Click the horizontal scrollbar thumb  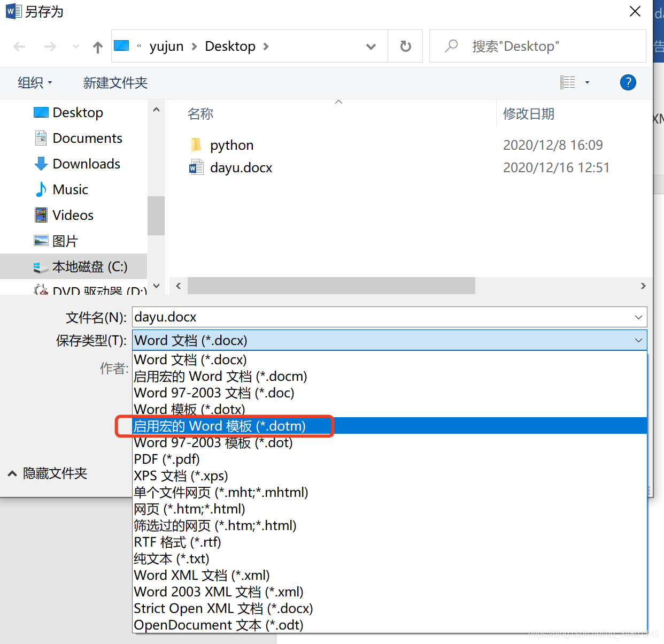click(331, 286)
